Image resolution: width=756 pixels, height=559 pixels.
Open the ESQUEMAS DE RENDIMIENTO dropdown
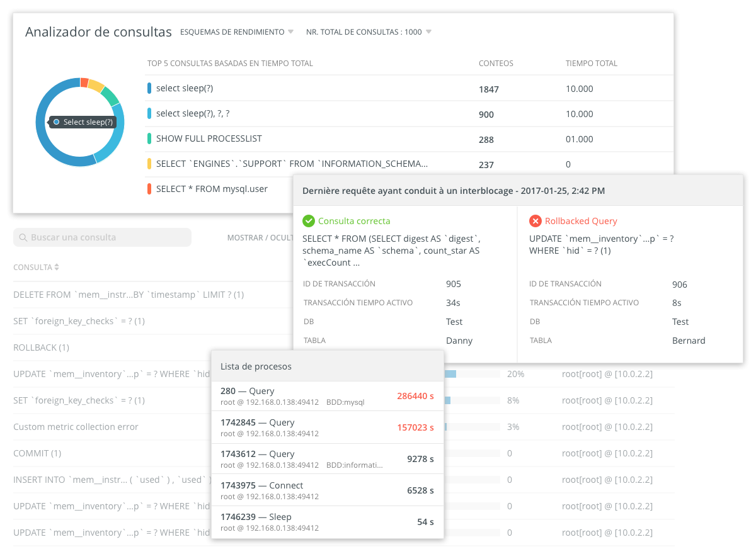tap(236, 31)
